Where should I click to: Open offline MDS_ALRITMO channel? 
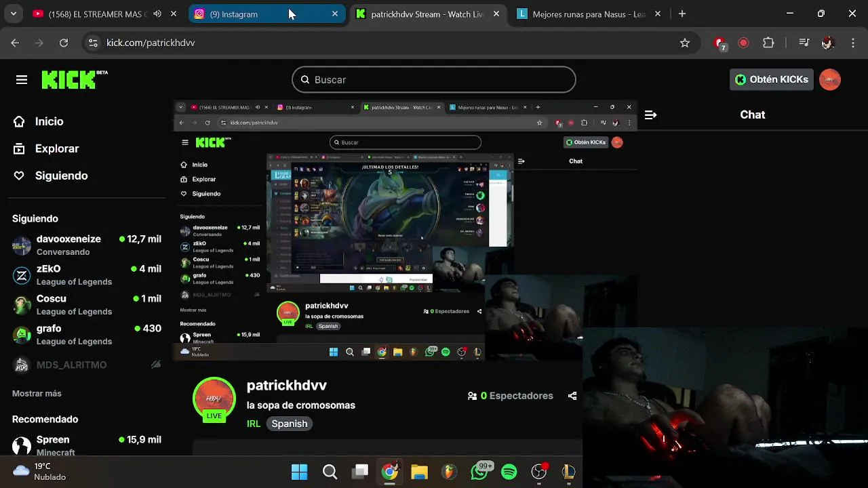point(87,365)
